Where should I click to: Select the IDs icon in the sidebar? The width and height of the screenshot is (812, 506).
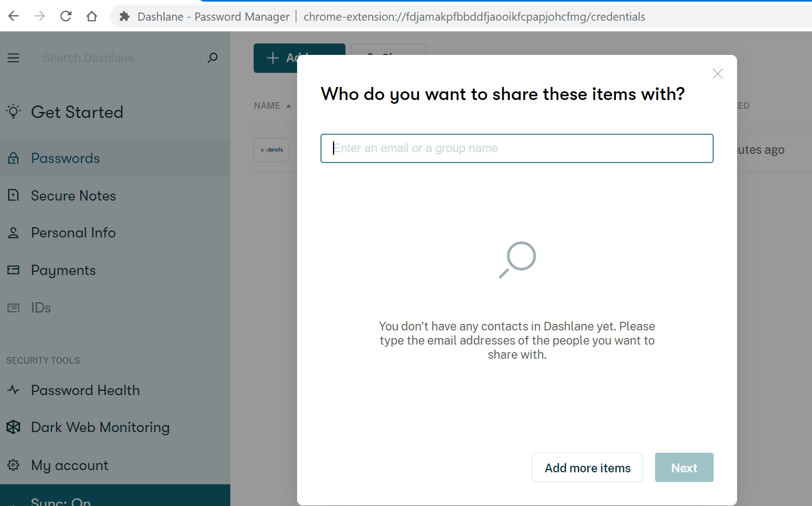tap(13, 307)
